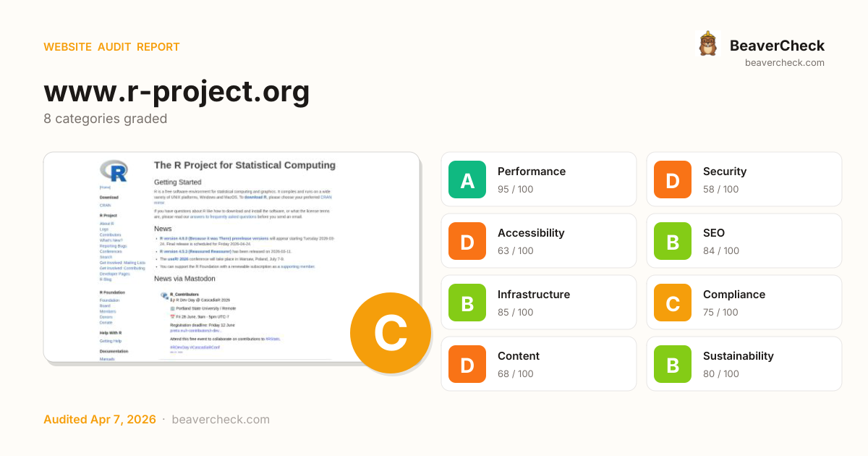This screenshot has width=868, height=456.
Task: Click the Performance grade A badge
Action: 467,180
